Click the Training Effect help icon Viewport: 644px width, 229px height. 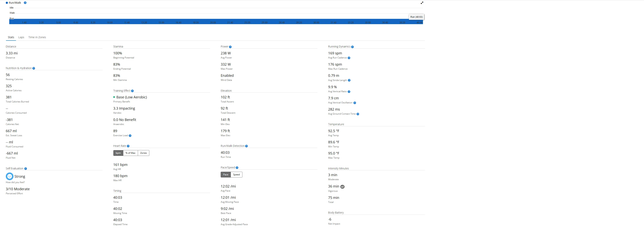pos(132,91)
